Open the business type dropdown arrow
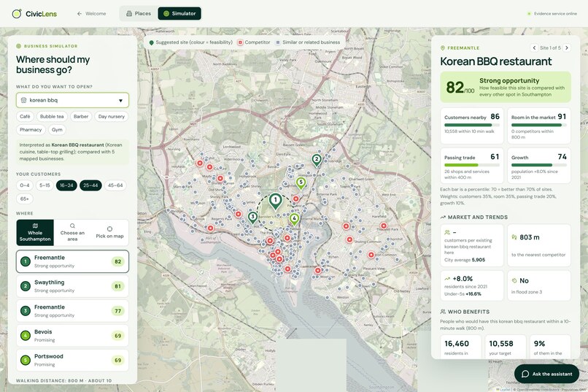588x392 pixels. point(121,101)
